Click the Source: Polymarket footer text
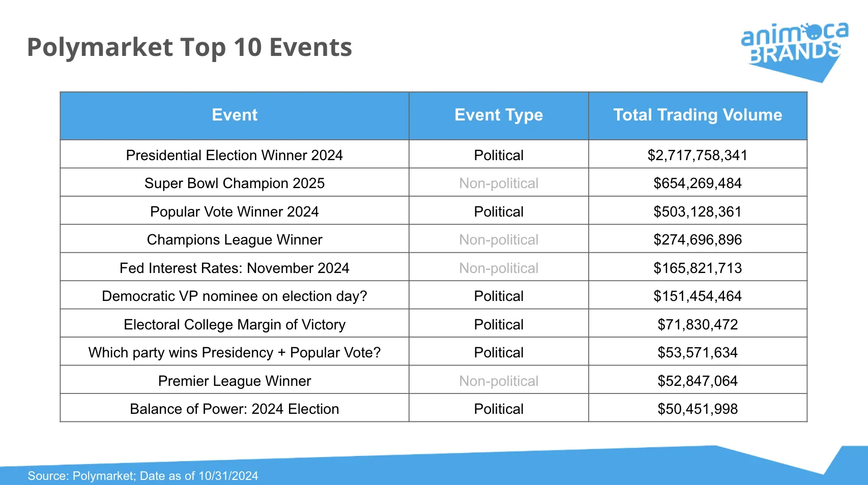This screenshot has height=485, width=868. pos(143,476)
